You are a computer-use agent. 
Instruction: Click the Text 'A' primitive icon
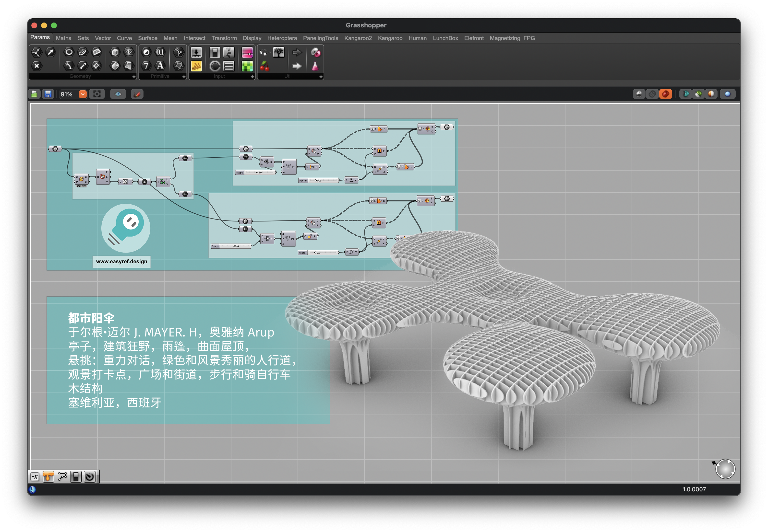pyautogui.click(x=160, y=66)
